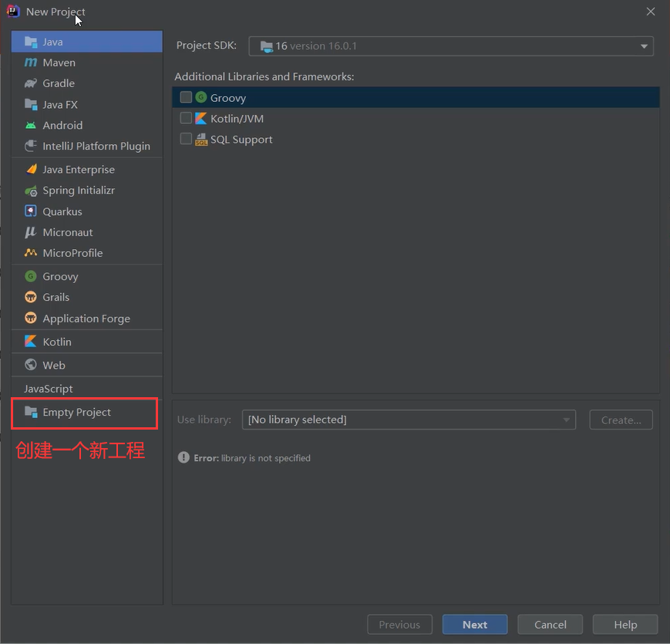Click the Kotlin/JVM library icon
Image resolution: width=670 pixels, height=644 pixels.
coord(200,118)
